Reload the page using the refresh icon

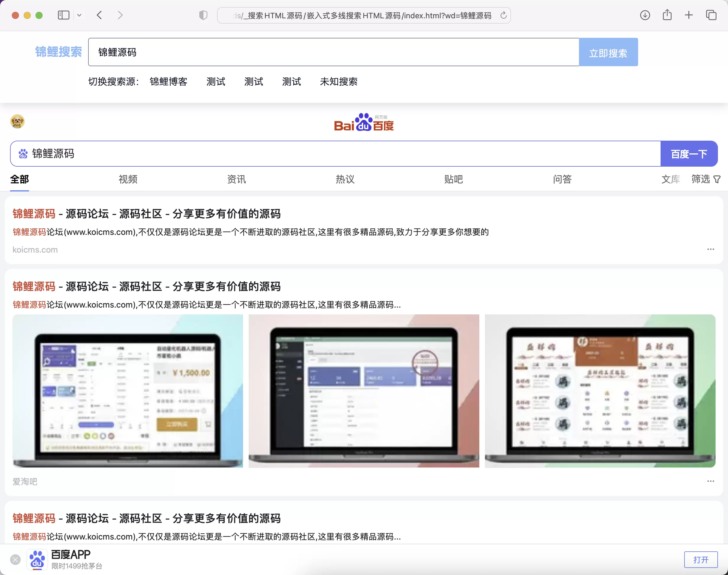click(x=503, y=15)
